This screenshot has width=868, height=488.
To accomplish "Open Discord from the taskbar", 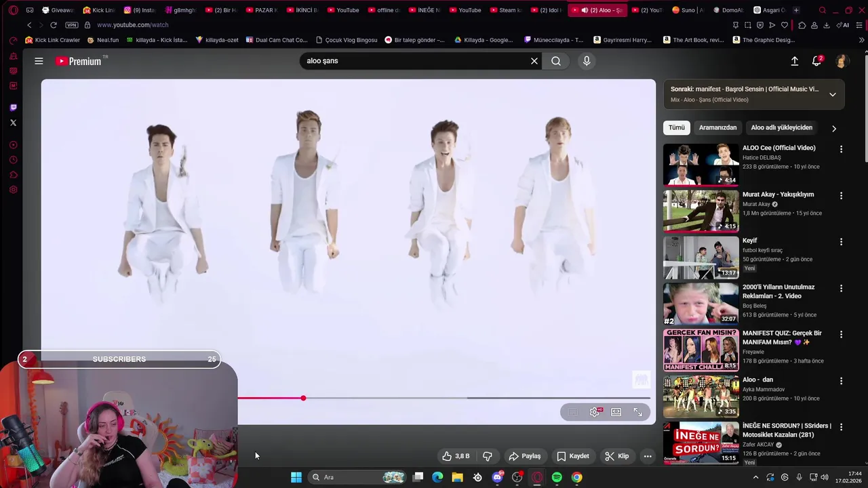I will coord(498,477).
